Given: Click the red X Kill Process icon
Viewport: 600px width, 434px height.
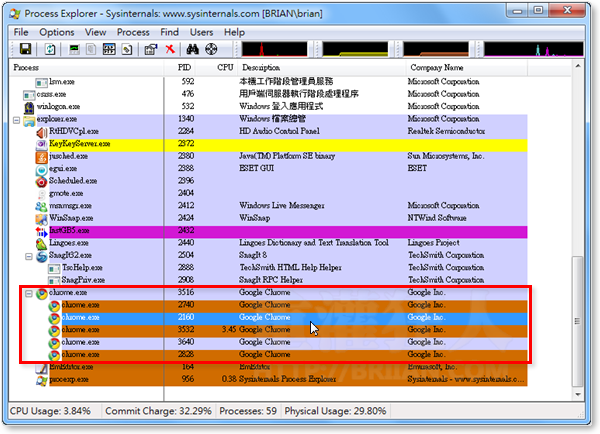Looking at the screenshot, I should [170, 49].
